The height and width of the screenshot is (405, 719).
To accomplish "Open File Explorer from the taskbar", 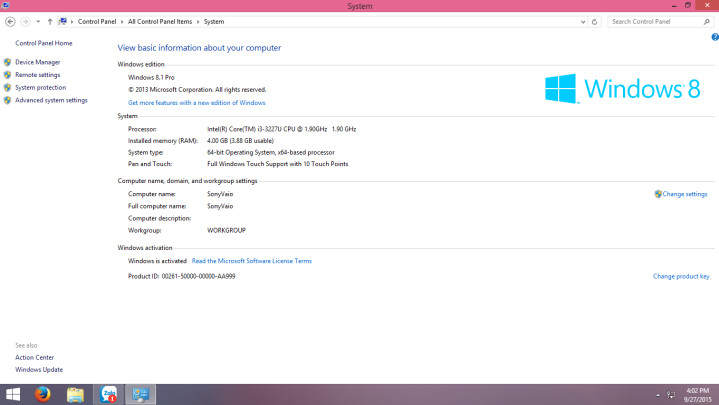I will [x=75, y=394].
